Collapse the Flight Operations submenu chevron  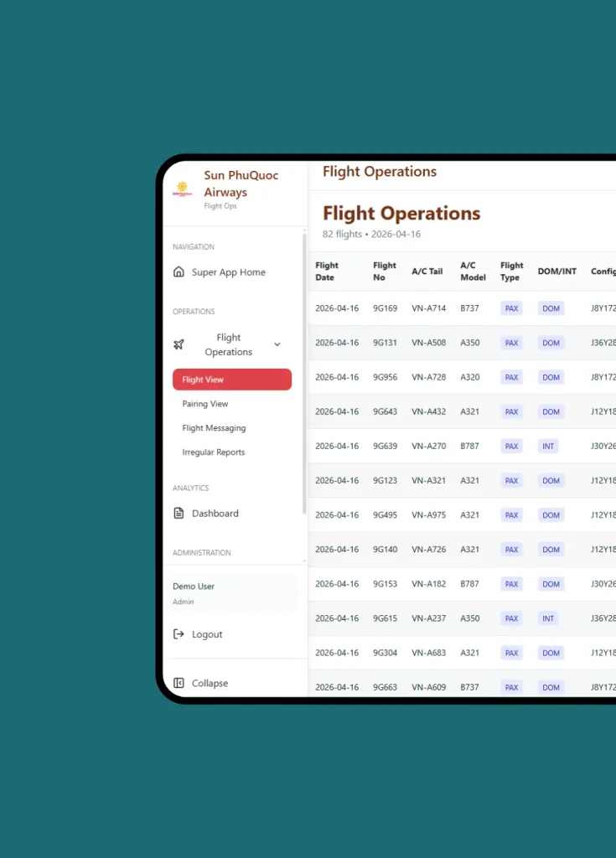pos(277,344)
